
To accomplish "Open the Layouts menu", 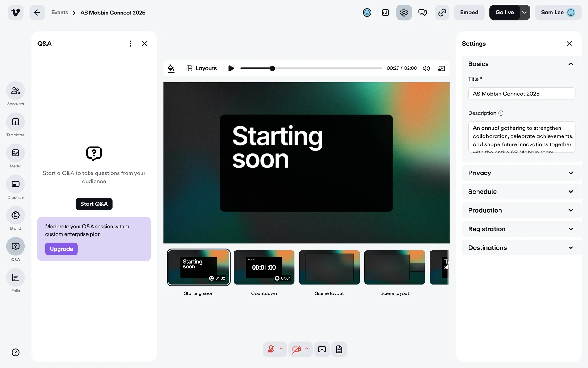I will click(x=202, y=68).
